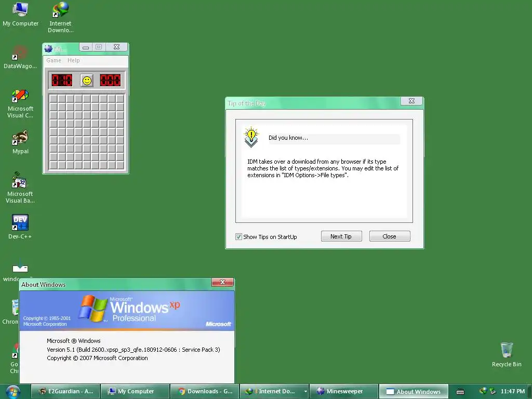The image size is (532, 399).
Task: Click the lightbulb tip icon in Tip of the Day
Action: [251, 137]
